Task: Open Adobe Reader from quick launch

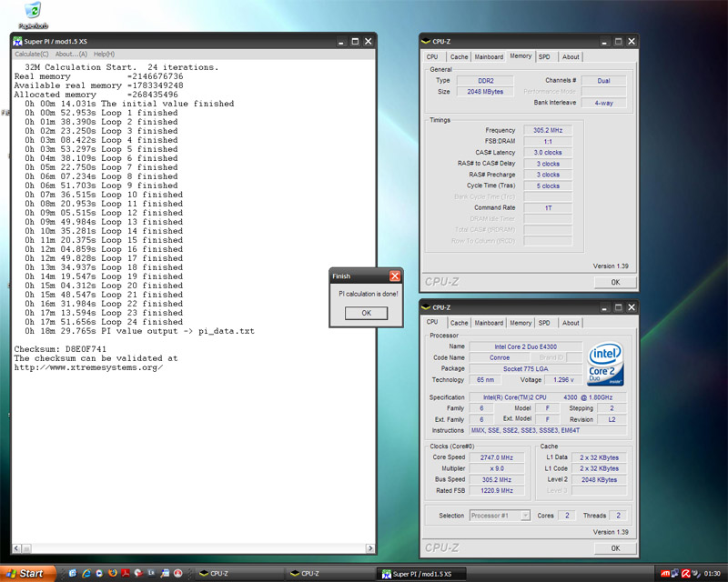Action: pos(126,573)
